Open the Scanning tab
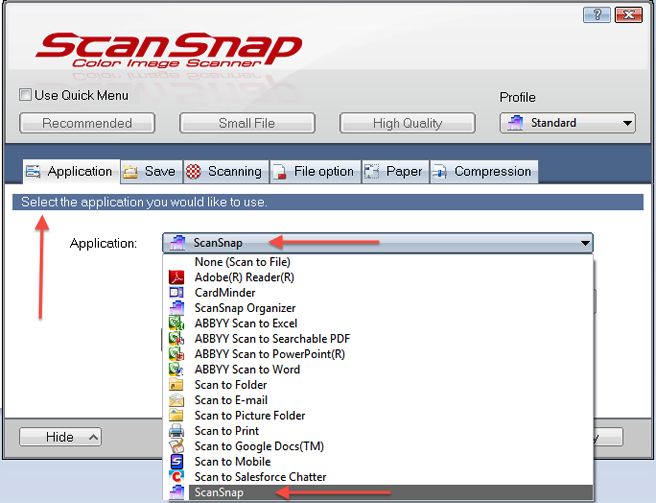Viewport: 656px width, 503px height. point(226,172)
